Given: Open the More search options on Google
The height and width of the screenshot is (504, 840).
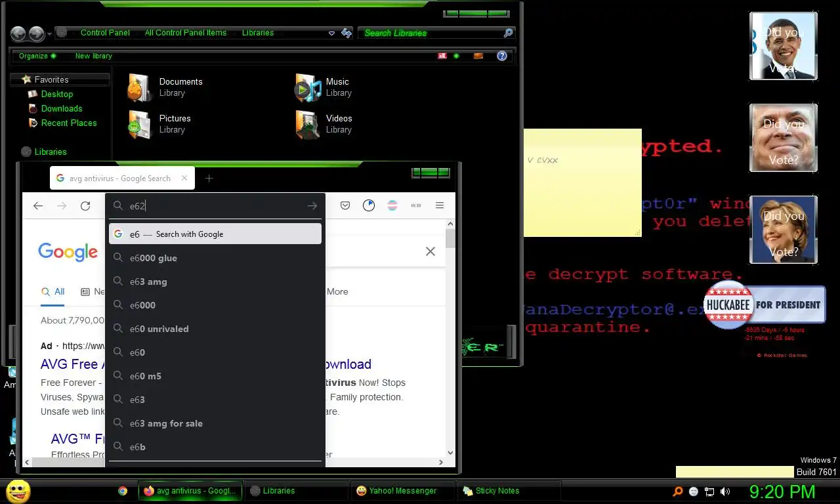Looking at the screenshot, I should tap(337, 291).
